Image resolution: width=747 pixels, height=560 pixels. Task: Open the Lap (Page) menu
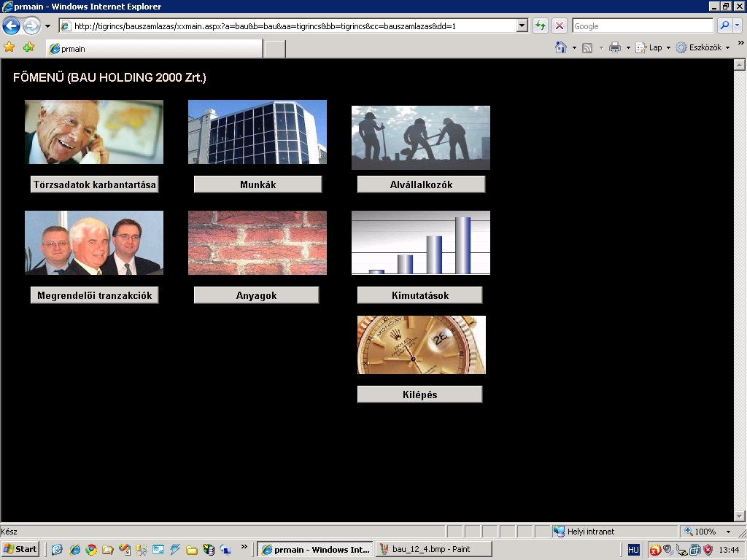653,47
